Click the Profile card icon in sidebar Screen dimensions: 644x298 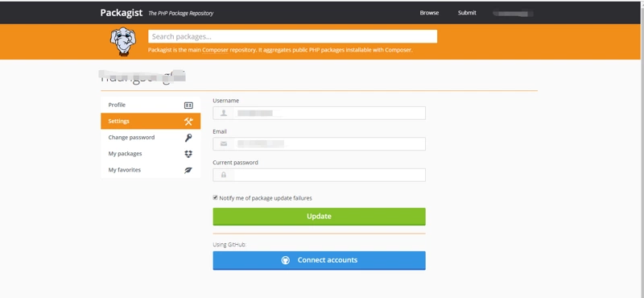click(x=188, y=106)
